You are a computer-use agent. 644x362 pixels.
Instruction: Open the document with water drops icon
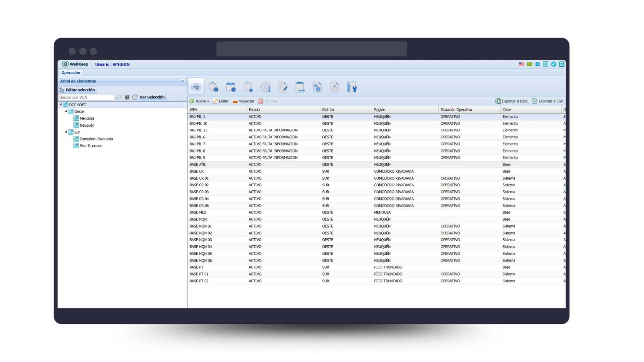tap(317, 87)
